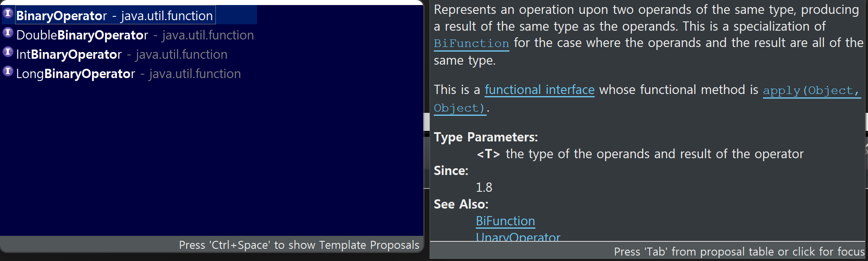This screenshot has height=261, width=868.
Task: Click the interface icon beside IntBinaryOperator
Action: pyautogui.click(x=8, y=52)
